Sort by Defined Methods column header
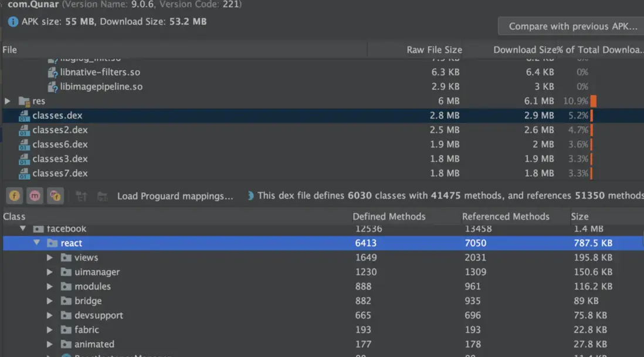This screenshot has height=357, width=644. click(389, 217)
